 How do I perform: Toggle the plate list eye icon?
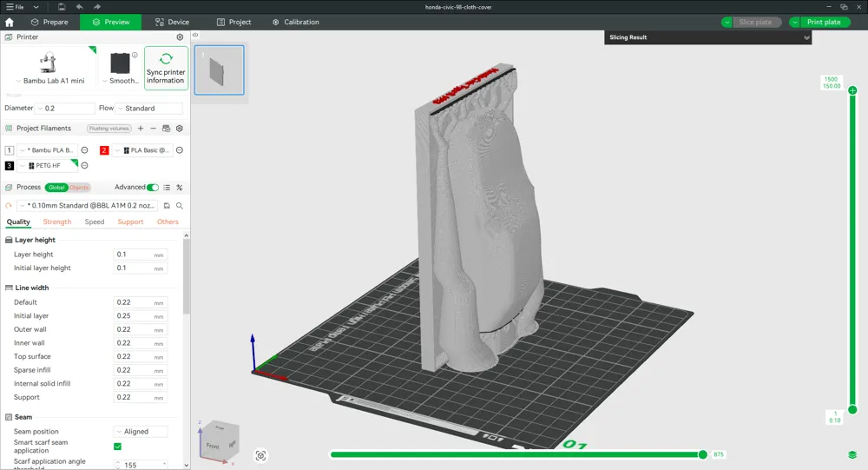pyautogui.click(x=195, y=35)
